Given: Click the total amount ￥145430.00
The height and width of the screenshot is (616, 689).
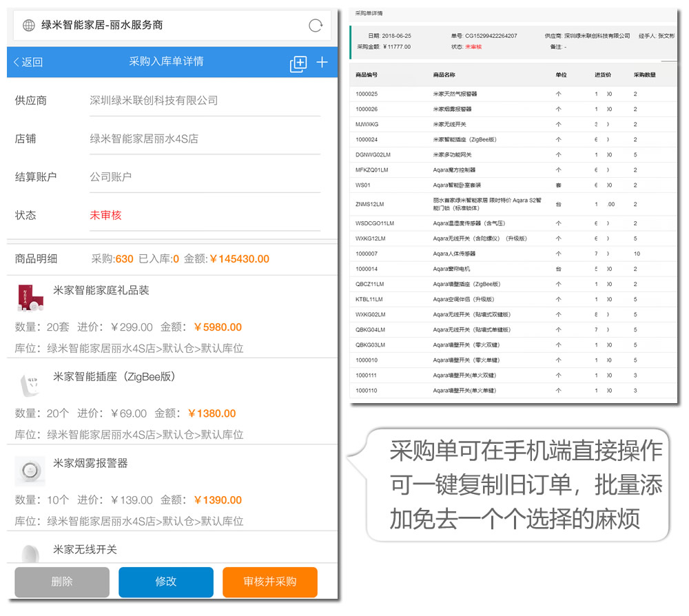Looking at the screenshot, I should 240,259.
